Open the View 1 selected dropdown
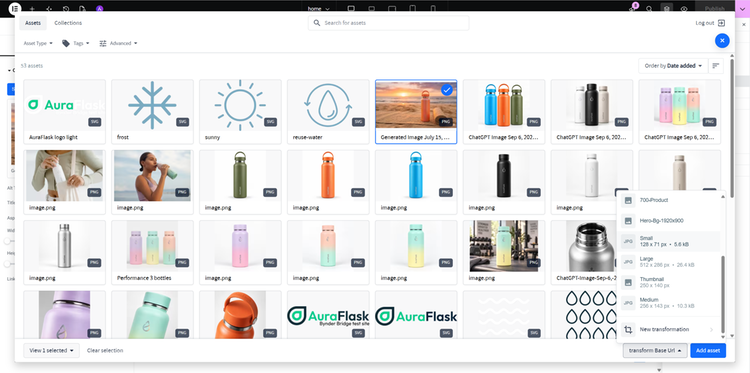This screenshot has width=750, height=373. click(51, 351)
